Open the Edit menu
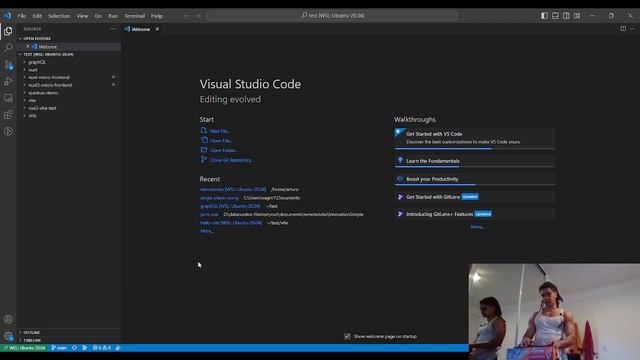Screen dimensions: 640x360 37,16
